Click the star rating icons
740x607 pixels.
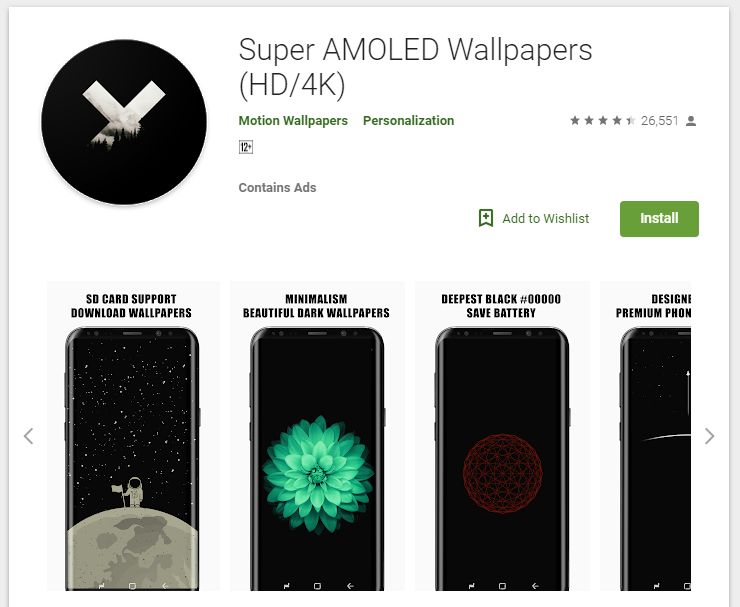[602, 121]
